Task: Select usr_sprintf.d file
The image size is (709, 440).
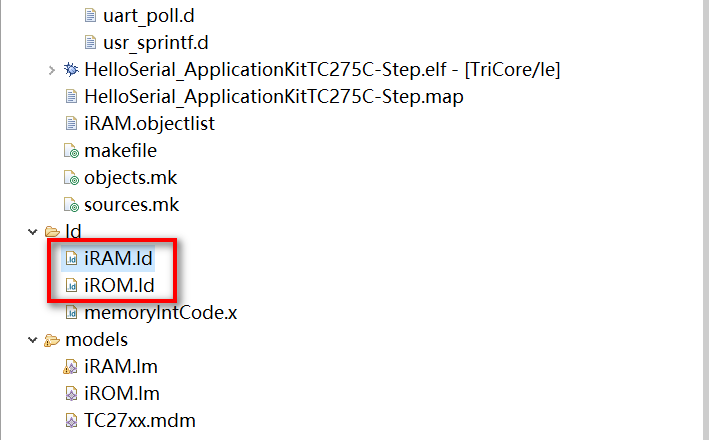Action: coord(156,43)
